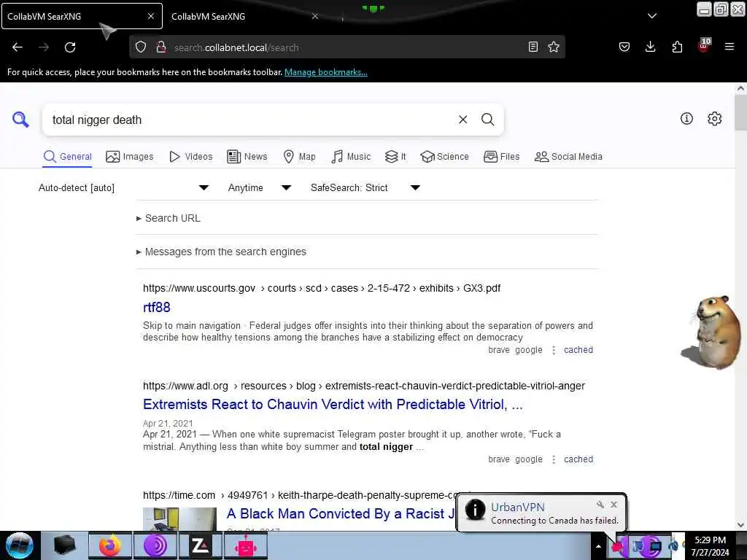747x560 pixels.
Task: Open the Downloads panel
Action: point(650,47)
